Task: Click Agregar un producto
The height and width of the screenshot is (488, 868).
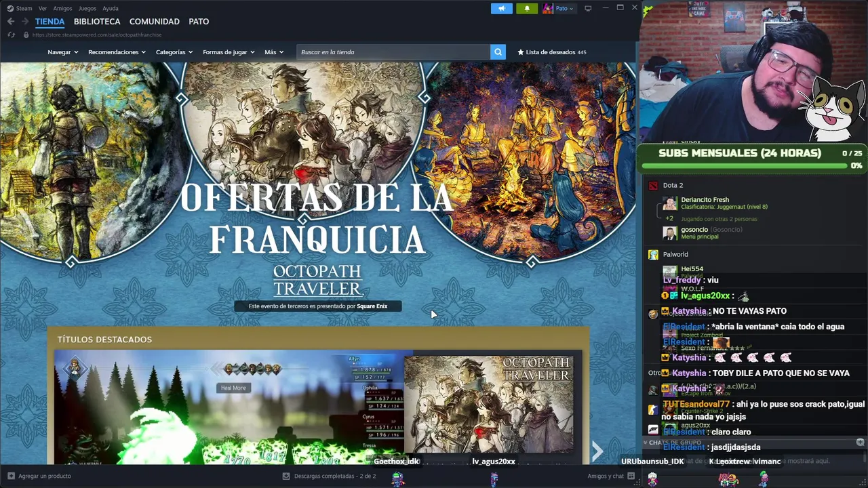Action: point(45,476)
